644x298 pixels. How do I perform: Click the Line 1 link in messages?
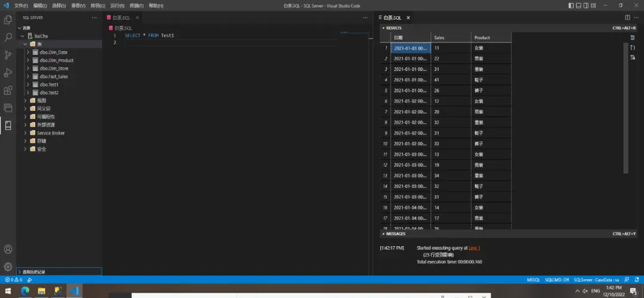[x=475, y=248]
